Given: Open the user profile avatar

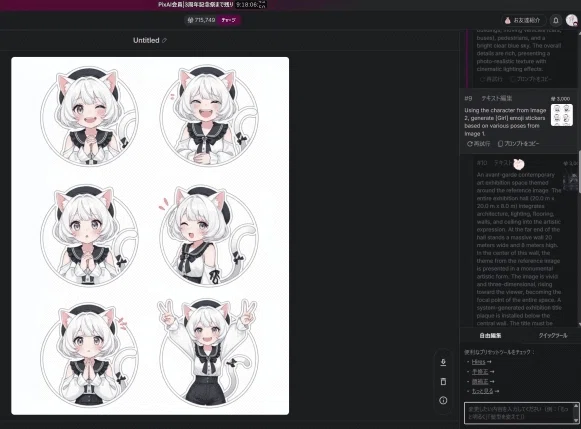Looking at the screenshot, I should (572, 20).
